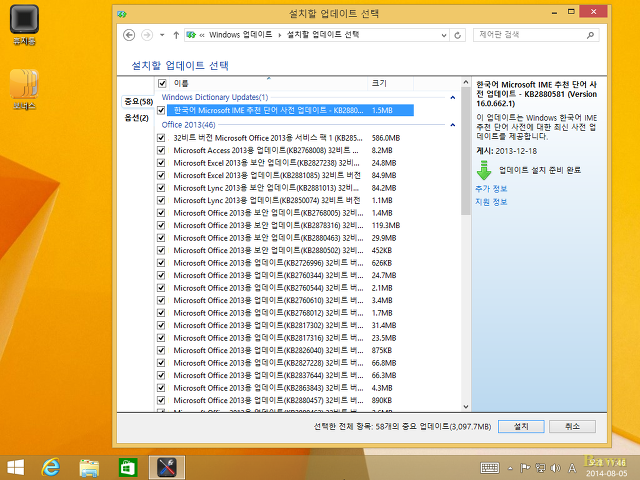Click the 취소 cancel button
640x480 pixels.
(572, 427)
